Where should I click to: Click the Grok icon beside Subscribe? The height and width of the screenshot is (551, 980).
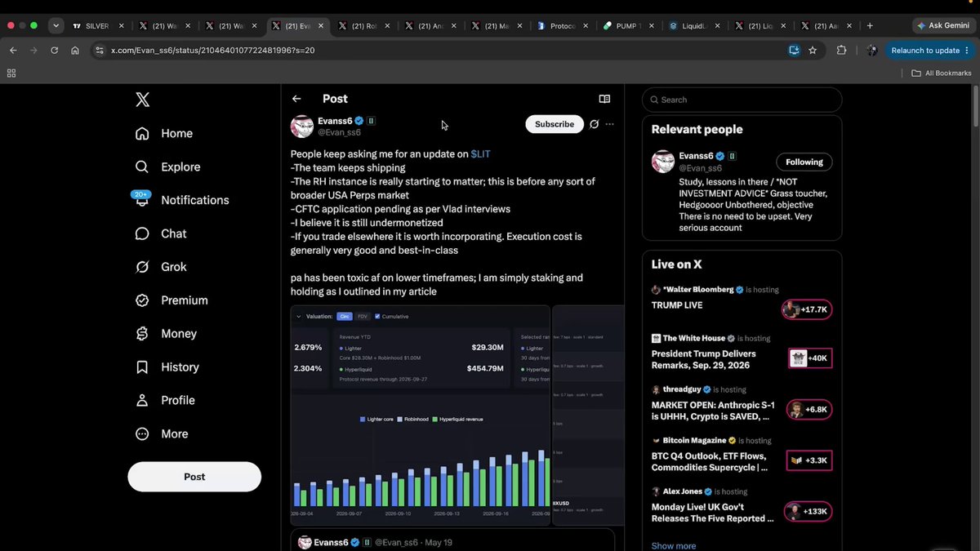click(595, 124)
